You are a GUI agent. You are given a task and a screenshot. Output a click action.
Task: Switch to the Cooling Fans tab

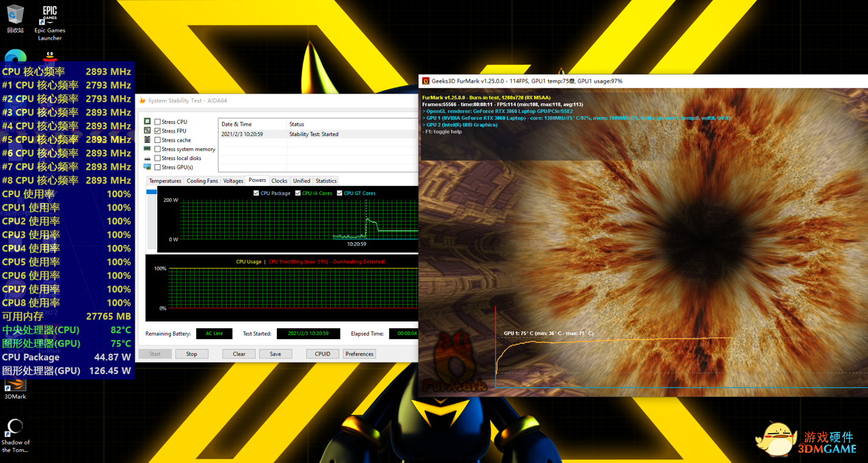(x=202, y=181)
